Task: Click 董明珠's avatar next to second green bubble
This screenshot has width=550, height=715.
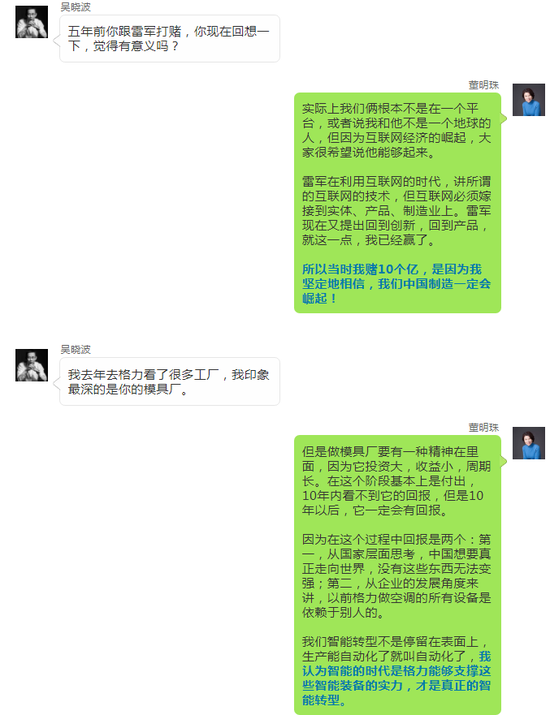Action: [x=529, y=443]
